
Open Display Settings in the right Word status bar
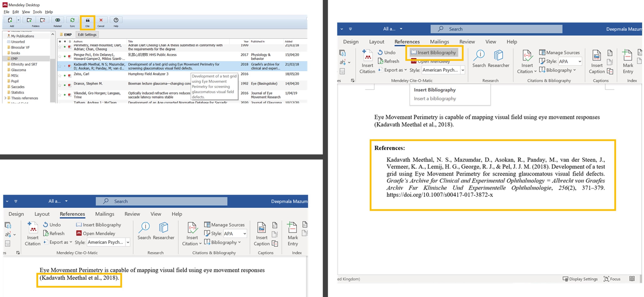tap(580, 279)
